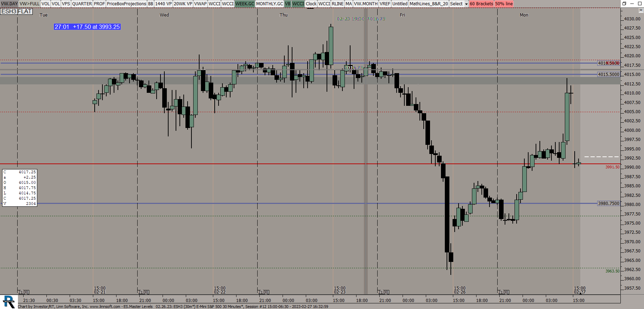Viewport: 644px width, 309px height.
Task: Click the 21:00 session marker before Wed
Action: pos(143,292)
